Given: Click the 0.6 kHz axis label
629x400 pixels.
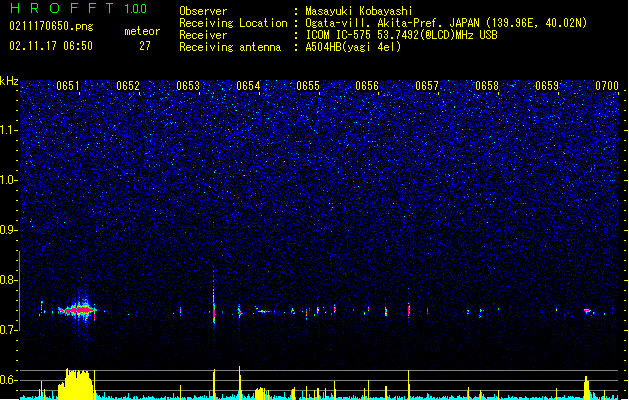Looking at the screenshot, I should (9, 380).
